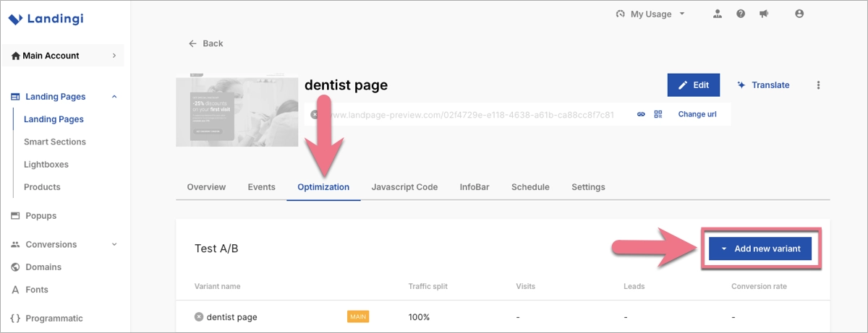Switch to the Settings tab
The image size is (868, 333).
(x=588, y=186)
